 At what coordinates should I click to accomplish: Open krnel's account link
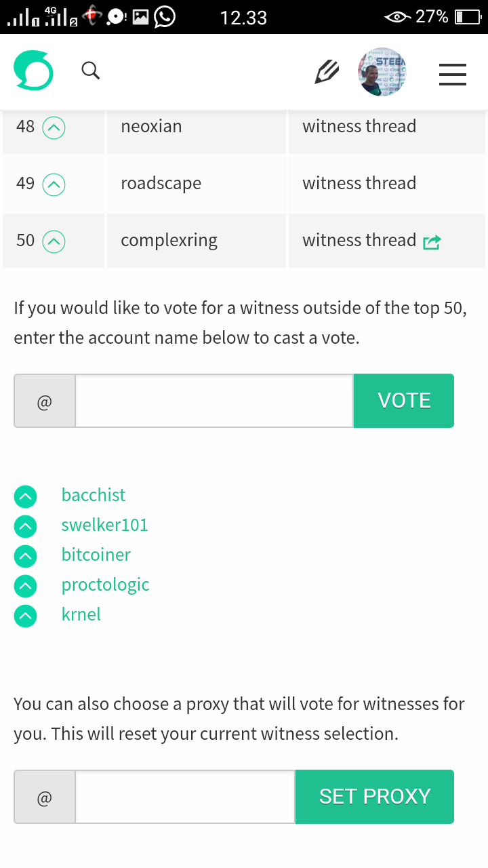[x=81, y=614]
